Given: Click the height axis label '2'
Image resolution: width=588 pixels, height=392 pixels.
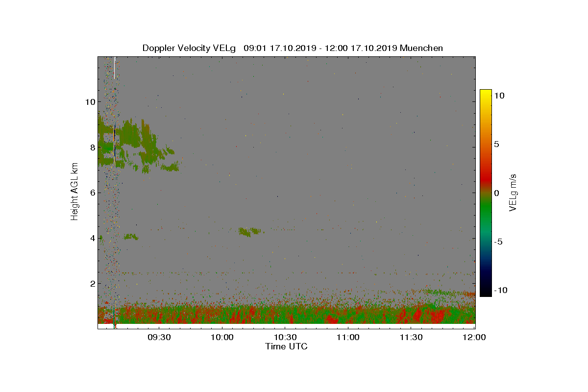Looking at the screenshot, I should click(x=92, y=283).
